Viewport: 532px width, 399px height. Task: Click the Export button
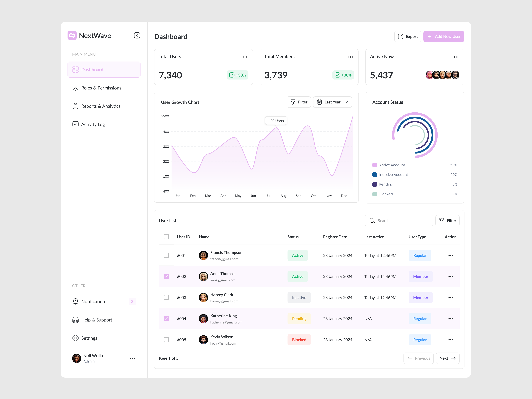coord(408,36)
